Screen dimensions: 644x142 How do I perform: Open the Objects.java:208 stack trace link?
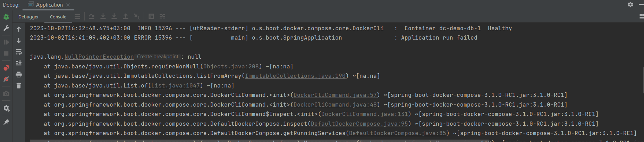tap(231, 66)
